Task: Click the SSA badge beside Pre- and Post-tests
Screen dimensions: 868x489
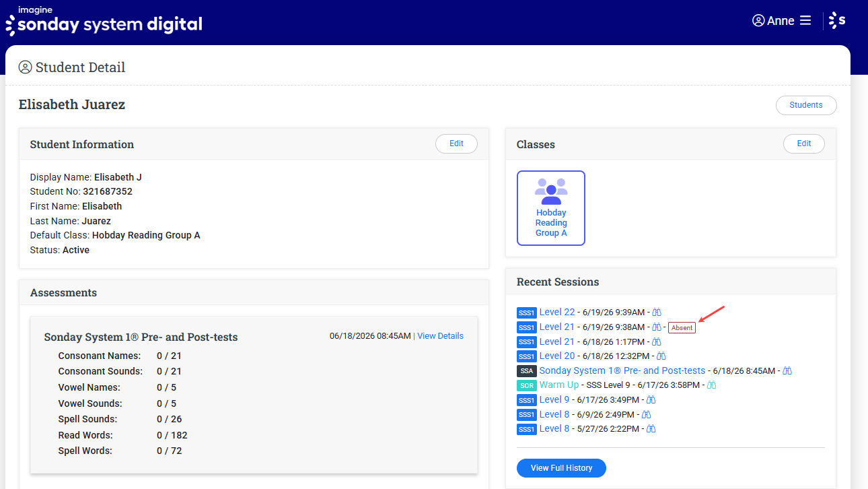Action: point(527,371)
